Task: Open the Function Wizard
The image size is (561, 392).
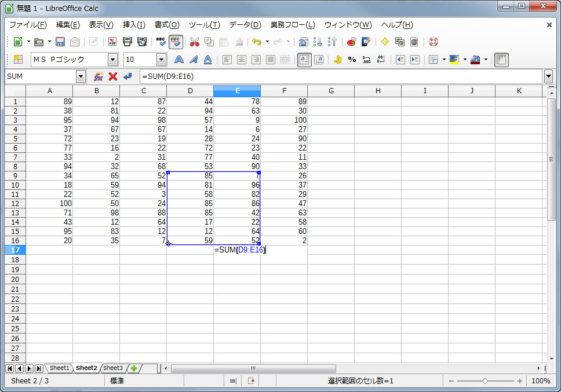Action: click(x=99, y=76)
